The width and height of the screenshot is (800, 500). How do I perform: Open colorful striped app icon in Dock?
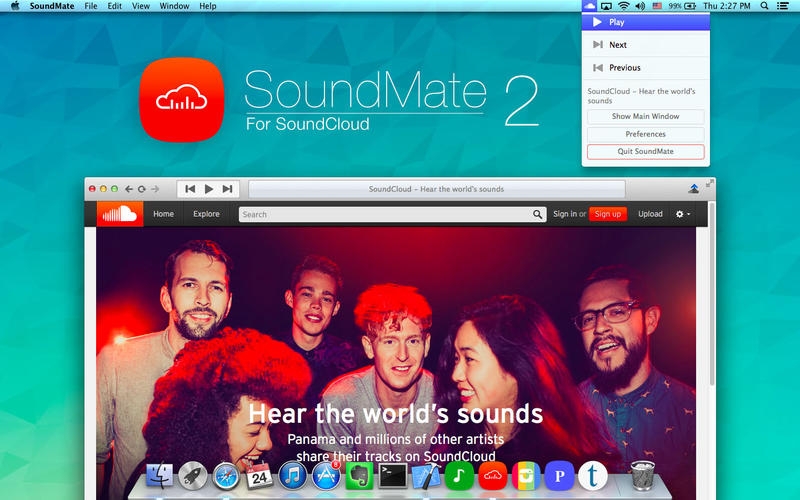pyautogui.click(x=526, y=476)
